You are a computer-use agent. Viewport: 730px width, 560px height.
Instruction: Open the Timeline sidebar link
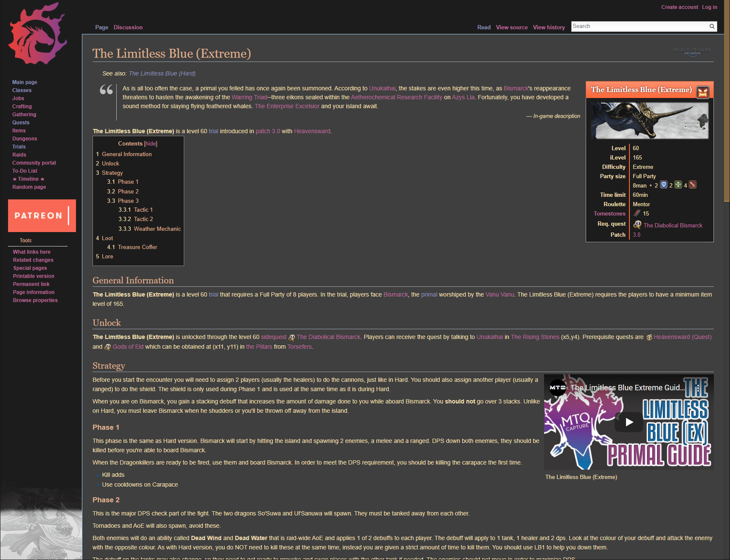(28, 179)
